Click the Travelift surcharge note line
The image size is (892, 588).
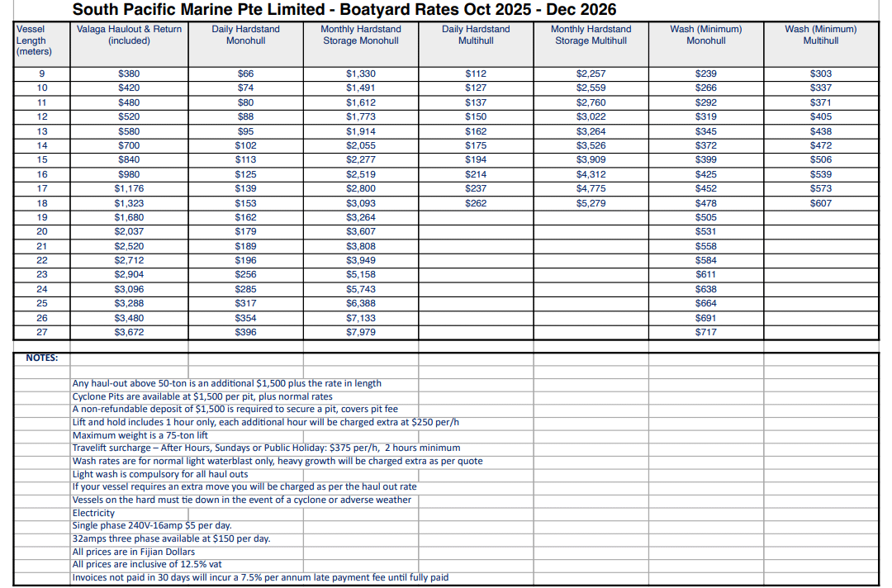[x=266, y=448]
